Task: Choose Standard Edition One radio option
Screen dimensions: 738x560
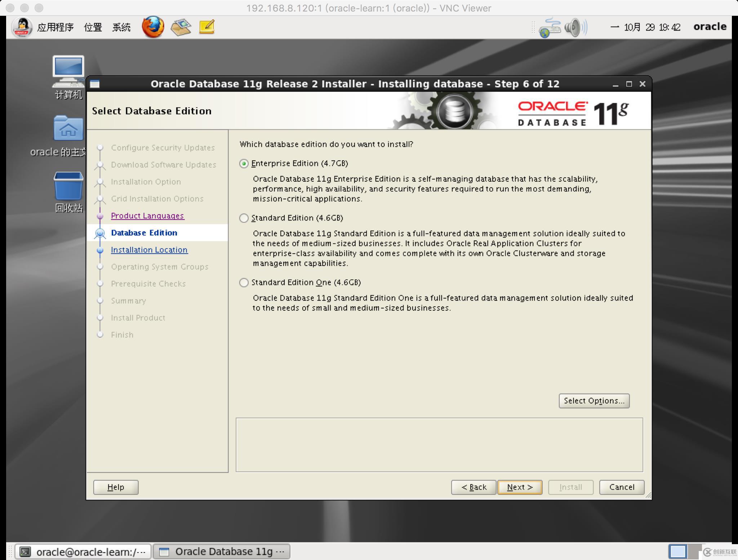Action: click(244, 283)
